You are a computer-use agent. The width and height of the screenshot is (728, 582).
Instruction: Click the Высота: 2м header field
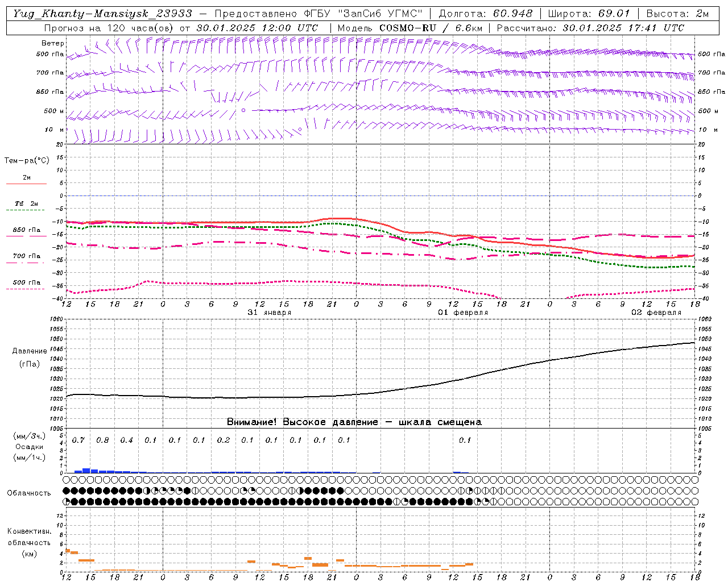pos(677,14)
